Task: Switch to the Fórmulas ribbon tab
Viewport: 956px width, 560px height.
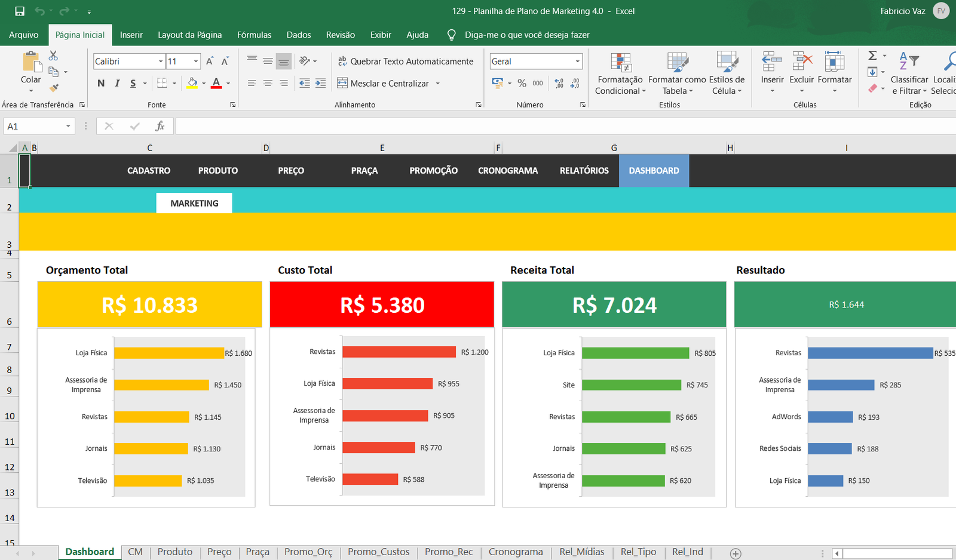Action: tap(254, 35)
